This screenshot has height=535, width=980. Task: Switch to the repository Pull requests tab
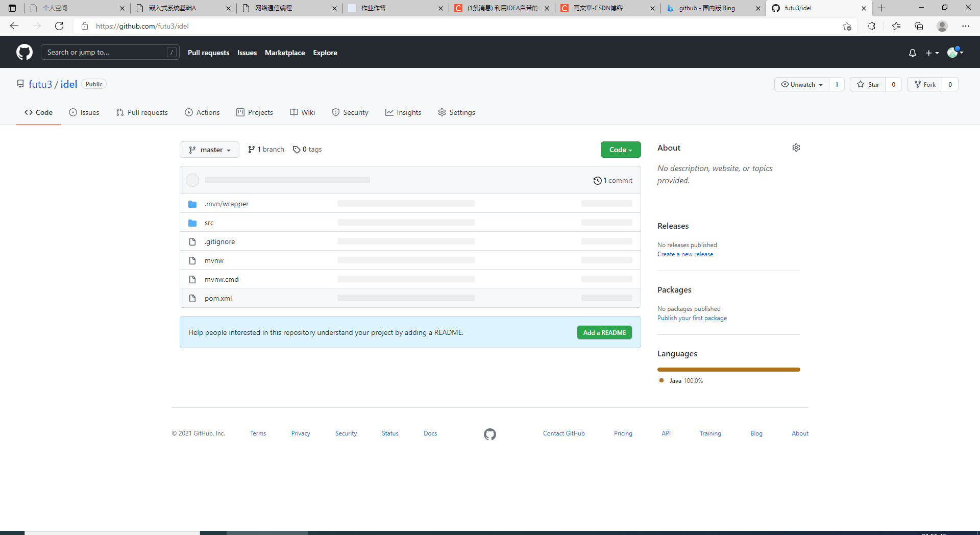[x=142, y=112]
